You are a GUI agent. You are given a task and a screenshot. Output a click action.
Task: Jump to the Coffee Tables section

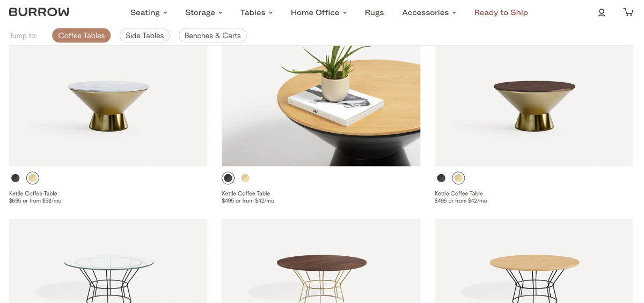click(82, 35)
